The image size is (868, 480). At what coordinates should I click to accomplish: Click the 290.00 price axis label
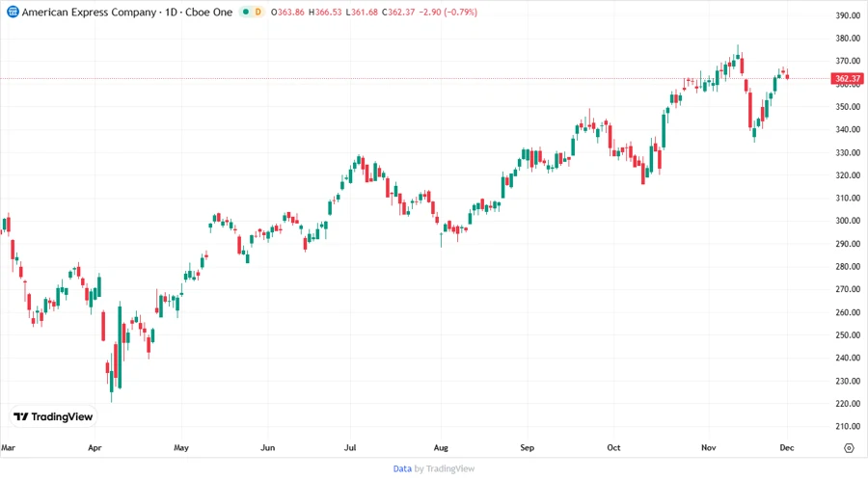pos(848,244)
